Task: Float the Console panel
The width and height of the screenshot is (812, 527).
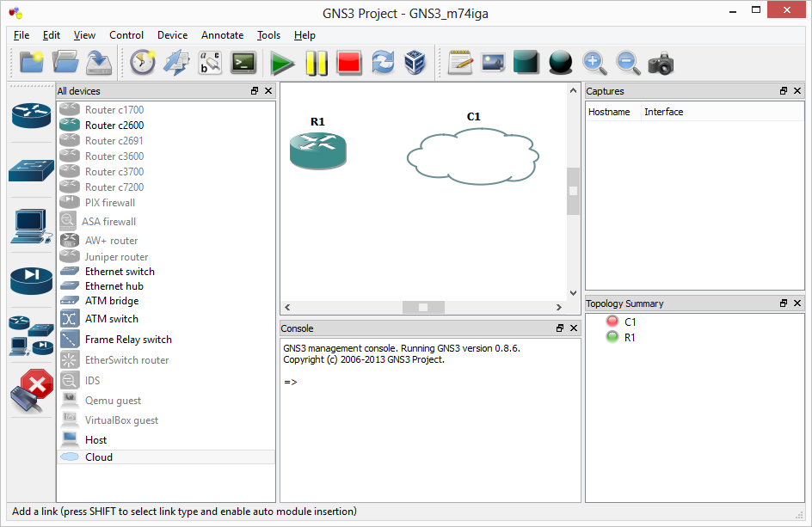Action: coord(560,328)
